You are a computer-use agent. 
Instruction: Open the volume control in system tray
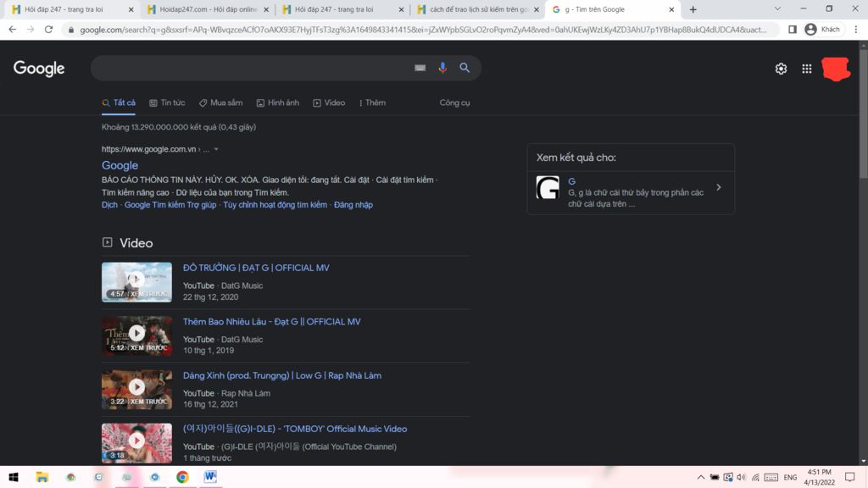click(741, 477)
